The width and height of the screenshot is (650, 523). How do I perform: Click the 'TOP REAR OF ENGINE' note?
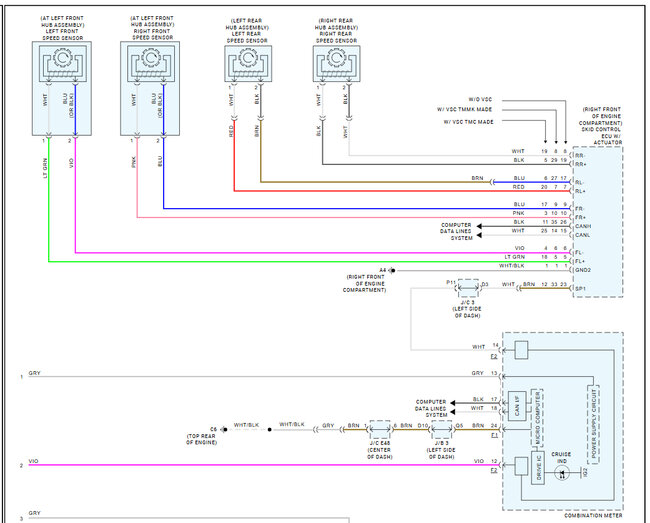pos(201,439)
